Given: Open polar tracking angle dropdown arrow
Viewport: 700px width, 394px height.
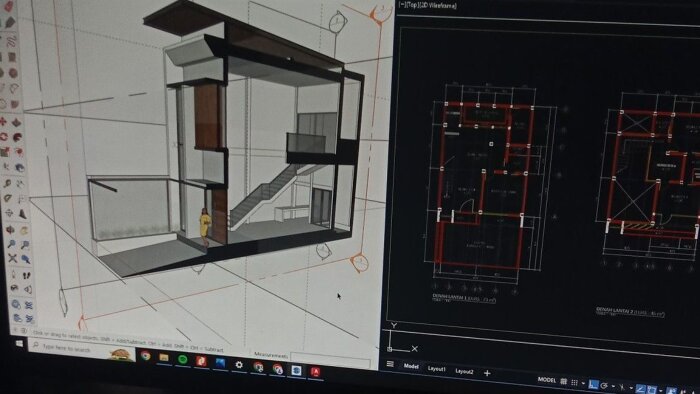Looking at the screenshot, I should pos(613,386).
